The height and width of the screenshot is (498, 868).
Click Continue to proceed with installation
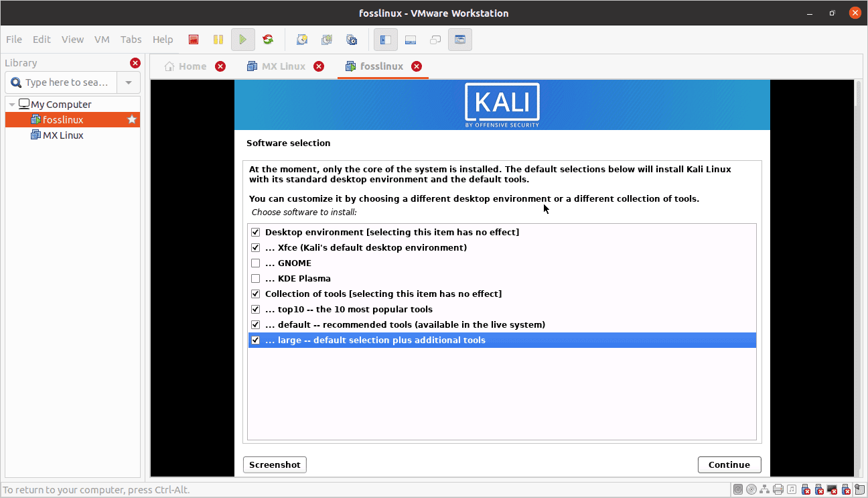click(x=729, y=465)
